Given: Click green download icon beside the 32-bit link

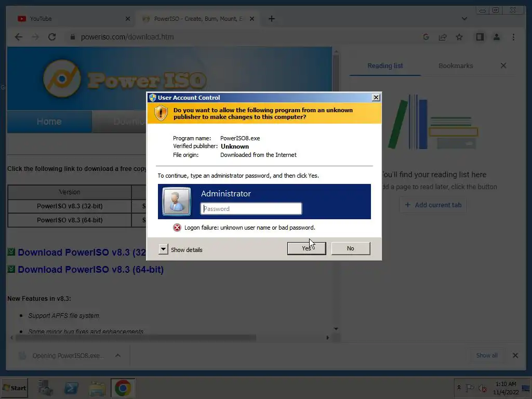Looking at the screenshot, I should [11, 252].
